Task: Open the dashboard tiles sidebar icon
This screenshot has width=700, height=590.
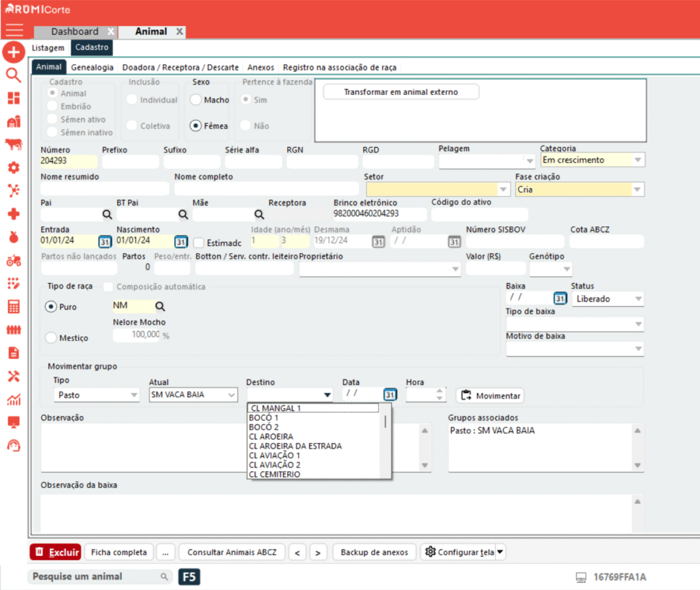Action: point(14,98)
